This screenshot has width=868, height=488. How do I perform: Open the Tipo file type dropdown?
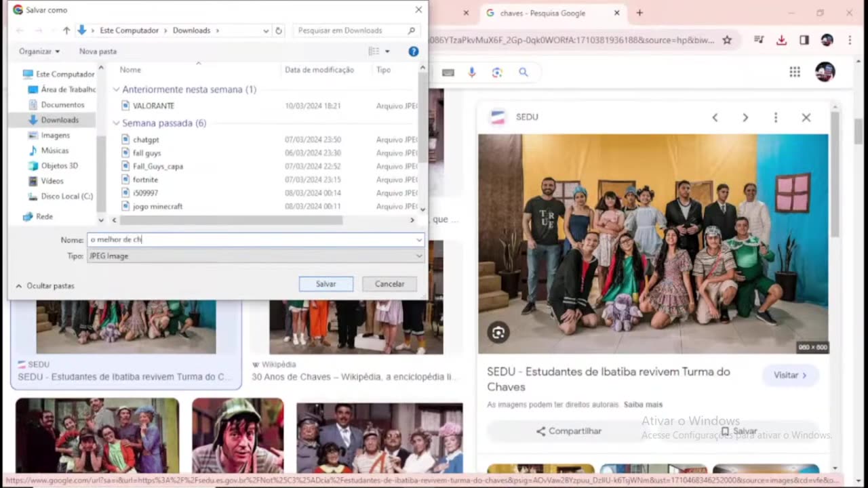pos(419,256)
